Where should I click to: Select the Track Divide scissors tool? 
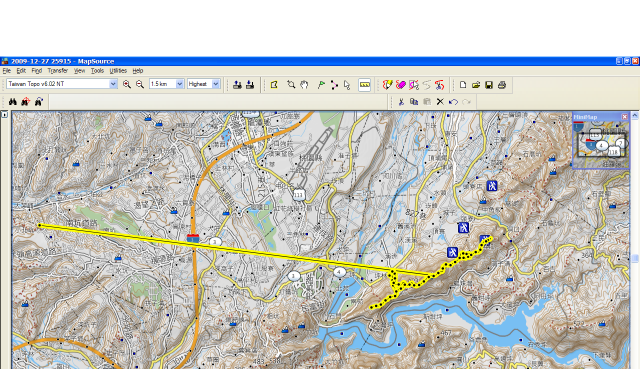440,85
